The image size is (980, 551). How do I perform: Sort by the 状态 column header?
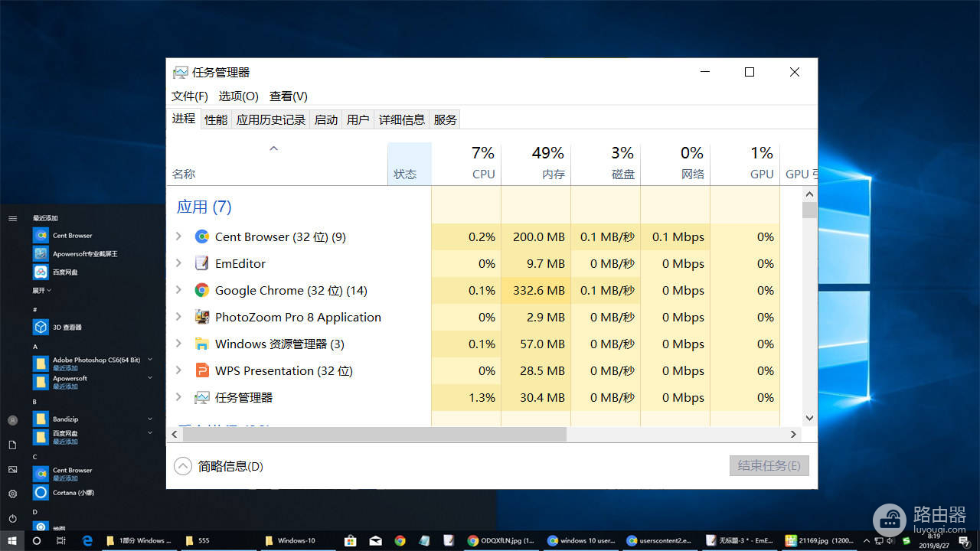[409, 164]
